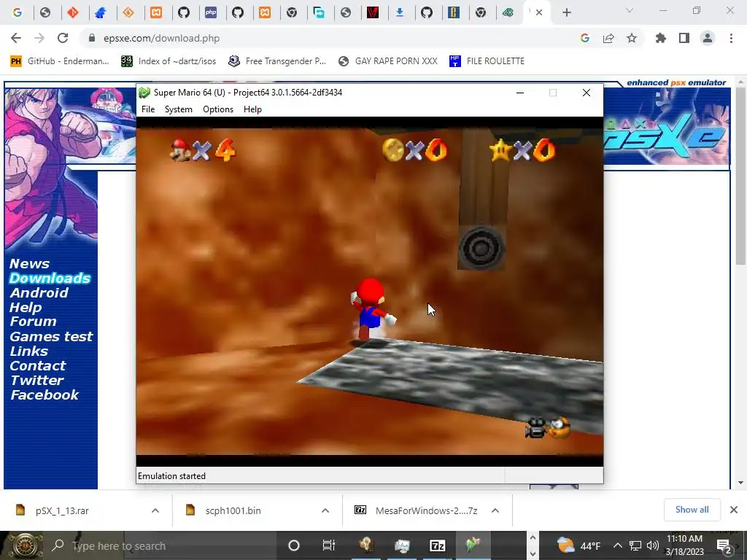Click the Emulation started status text

(x=171, y=476)
